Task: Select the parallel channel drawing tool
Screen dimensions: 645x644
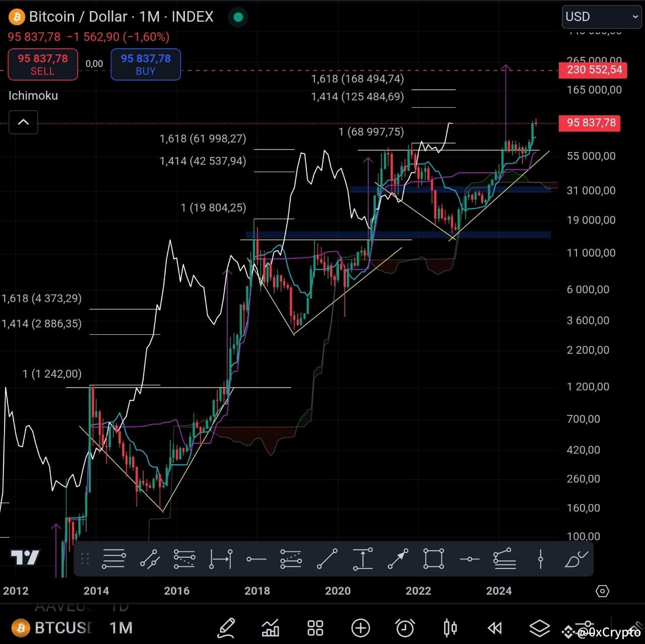Action: 150,559
